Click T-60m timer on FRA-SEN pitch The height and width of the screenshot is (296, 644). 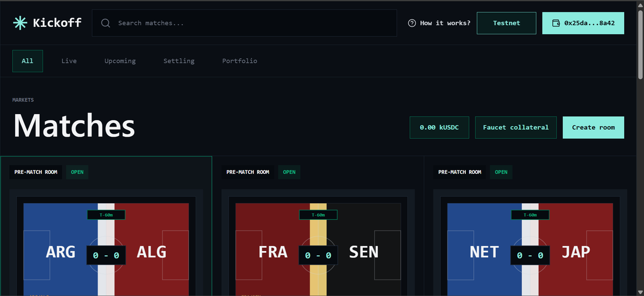pos(318,214)
